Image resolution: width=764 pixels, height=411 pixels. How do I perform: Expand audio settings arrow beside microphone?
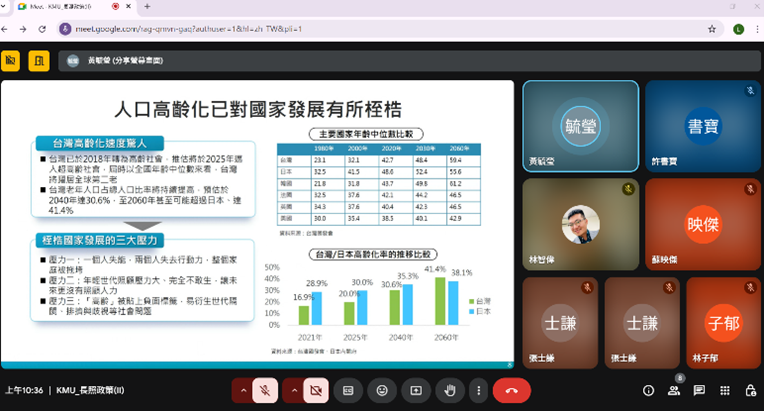point(243,391)
